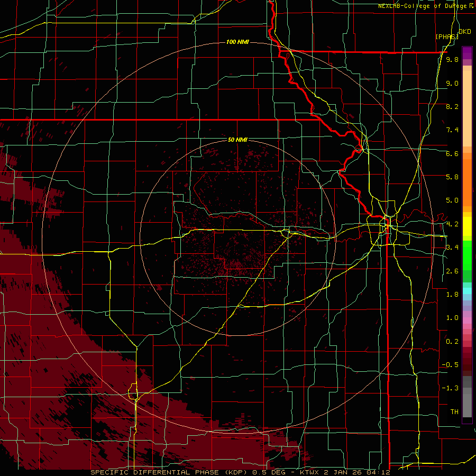Screen dimensions: 476x476
Task: Click the 1.8 value on the color scale
Action: [x=452, y=295]
